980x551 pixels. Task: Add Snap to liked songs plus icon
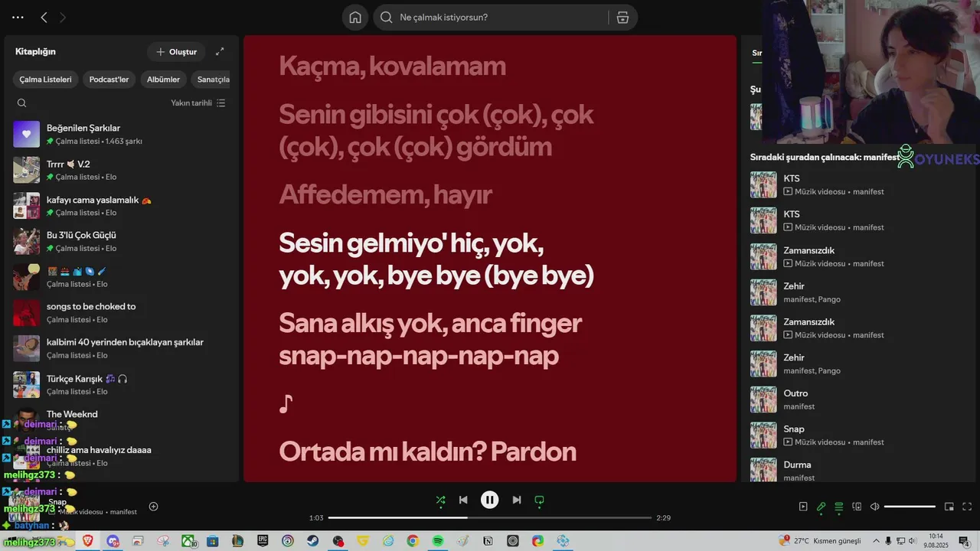click(153, 507)
